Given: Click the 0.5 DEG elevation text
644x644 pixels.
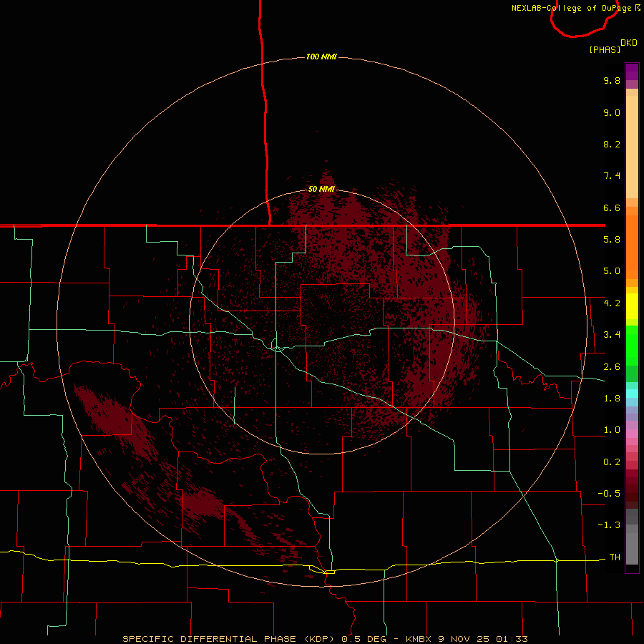Looking at the screenshot, I should (x=364, y=639).
